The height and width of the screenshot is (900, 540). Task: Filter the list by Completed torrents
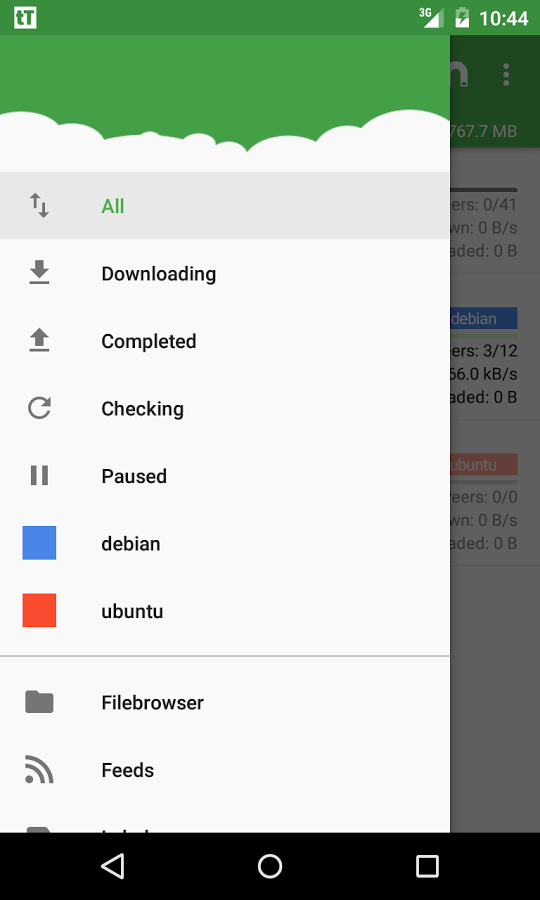225,341
